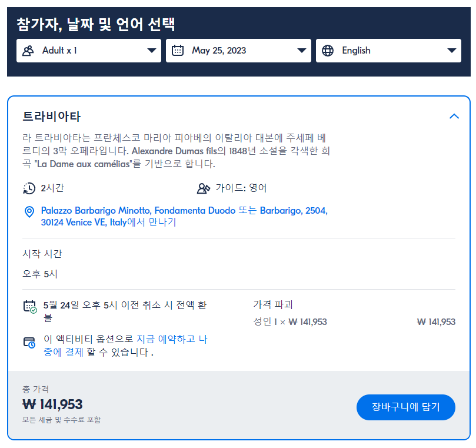The image size is (476, 448).
Task: Click the 5월 24일 cancellation policy text
Action: (x=125, y=311)
